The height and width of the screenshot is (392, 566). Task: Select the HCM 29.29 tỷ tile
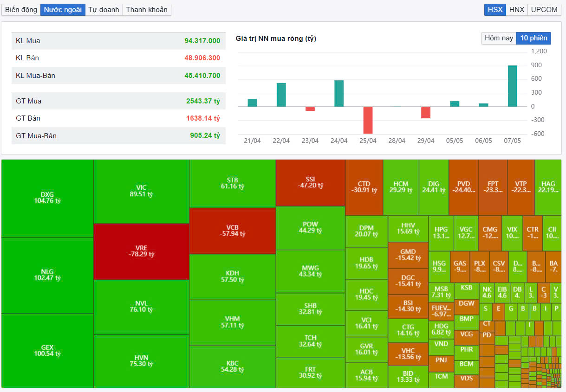coord(401,187)
